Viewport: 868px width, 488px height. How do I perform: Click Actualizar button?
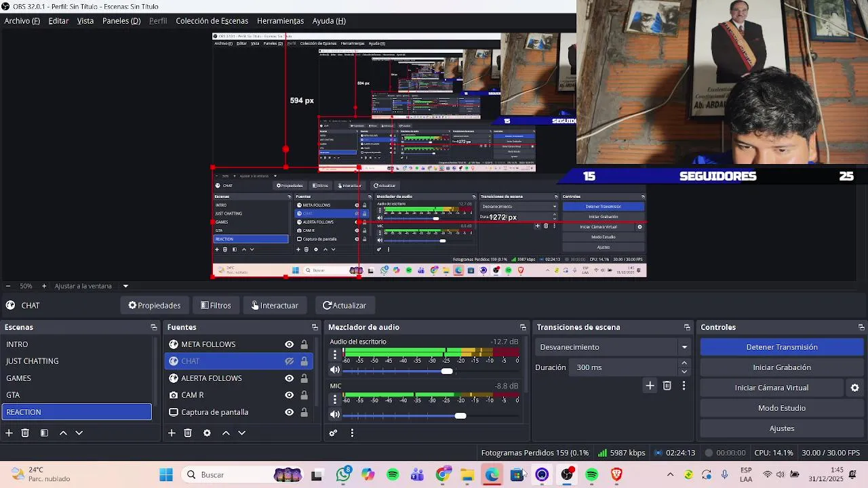coord(344,306)
